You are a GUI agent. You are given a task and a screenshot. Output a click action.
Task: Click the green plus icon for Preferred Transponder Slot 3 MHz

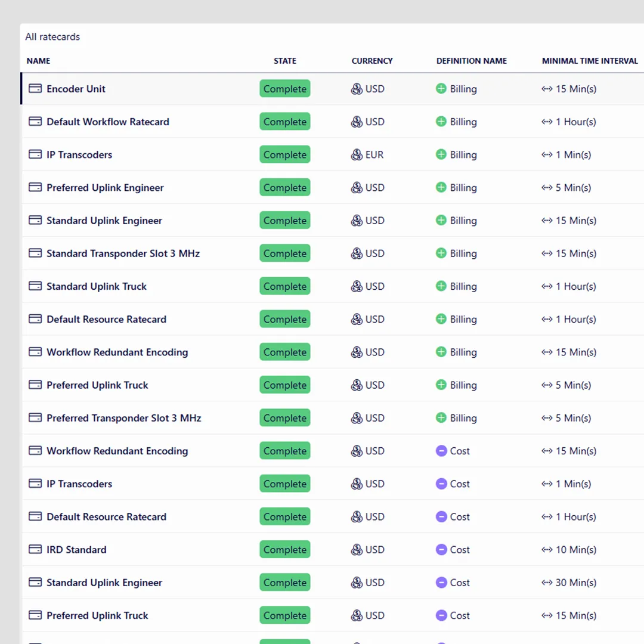(441, 417)
